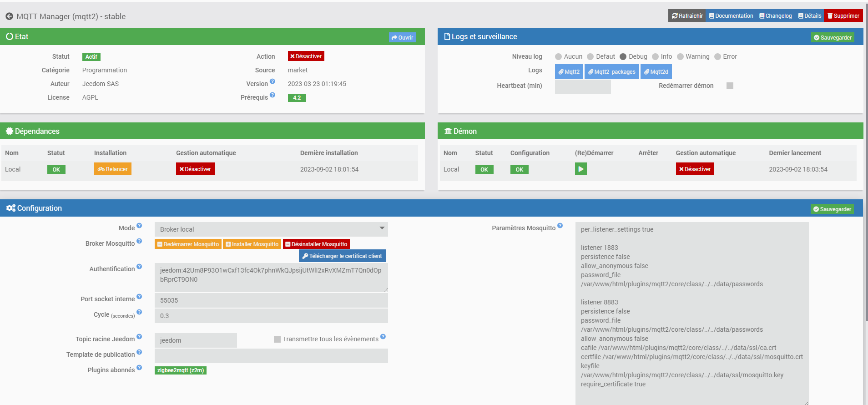868x405 pixels.
Task: Select Aucun log level
Action: pyautogui.click(x=558, y=57)
